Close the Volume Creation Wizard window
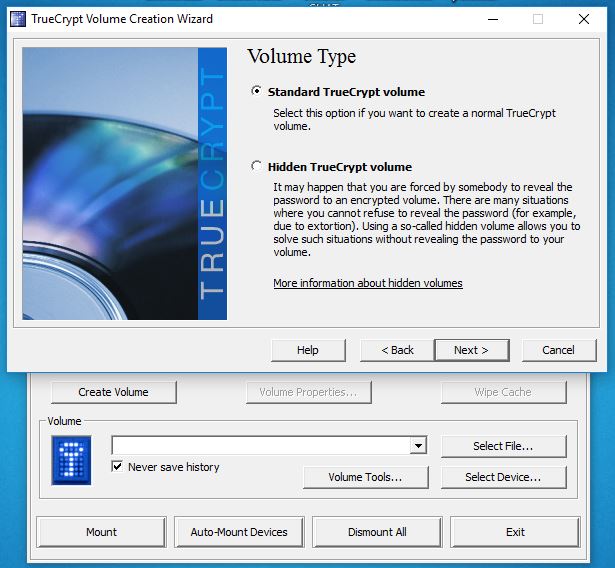This screenshot has width=615, height=568. click(x=584, y=19)
